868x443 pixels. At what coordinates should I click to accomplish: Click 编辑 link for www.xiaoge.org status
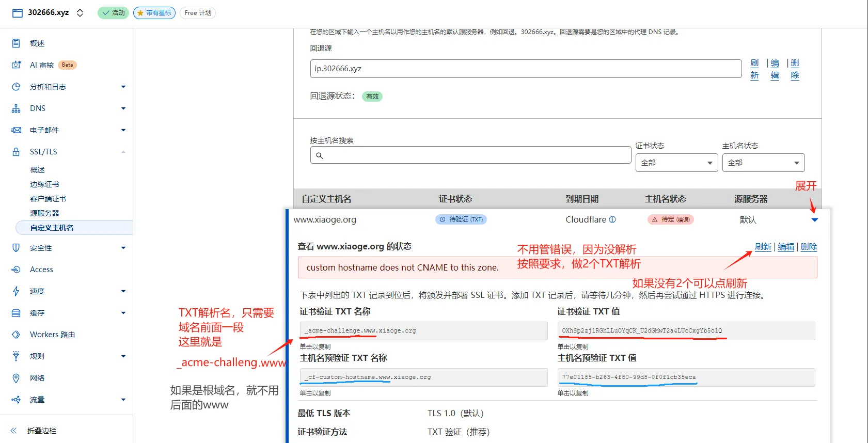786,247
